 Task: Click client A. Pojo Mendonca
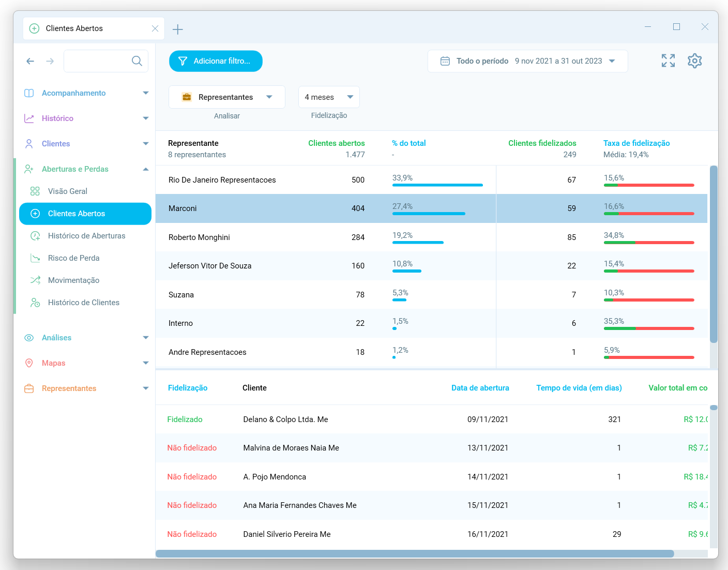[x=275, y=477]
